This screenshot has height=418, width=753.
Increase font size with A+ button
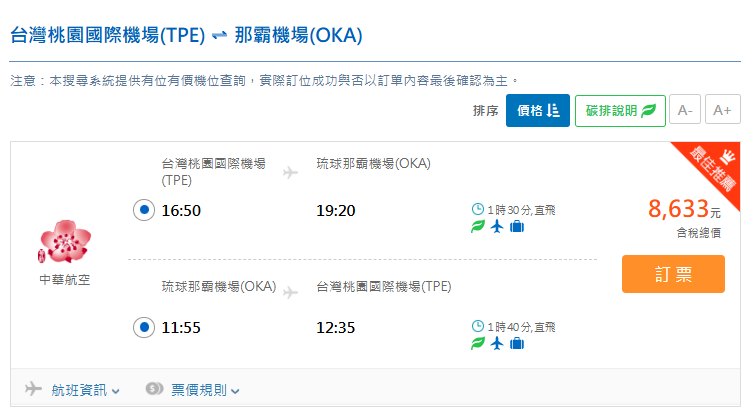coord(722,111)
